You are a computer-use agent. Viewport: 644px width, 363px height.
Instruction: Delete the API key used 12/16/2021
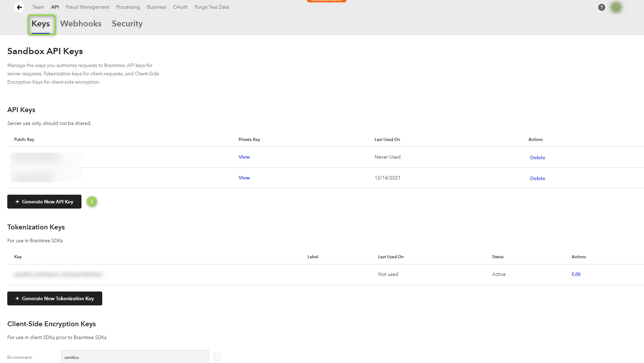[538, 178]
